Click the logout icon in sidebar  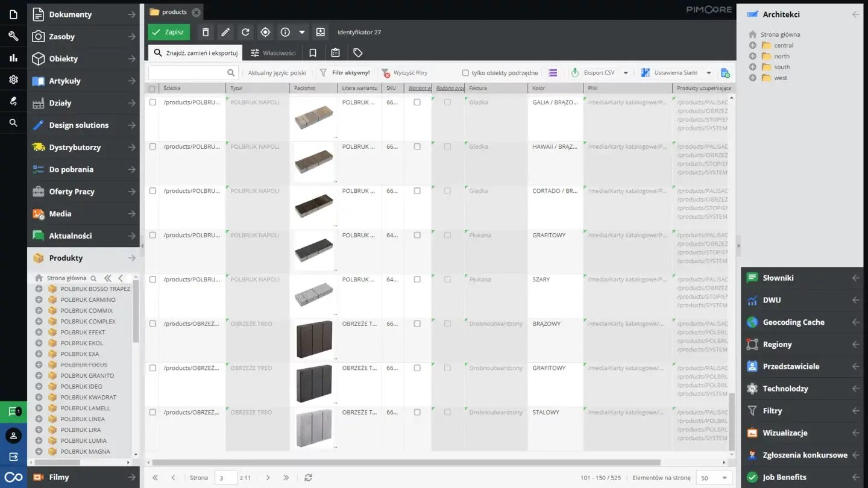tap(13, 457)
